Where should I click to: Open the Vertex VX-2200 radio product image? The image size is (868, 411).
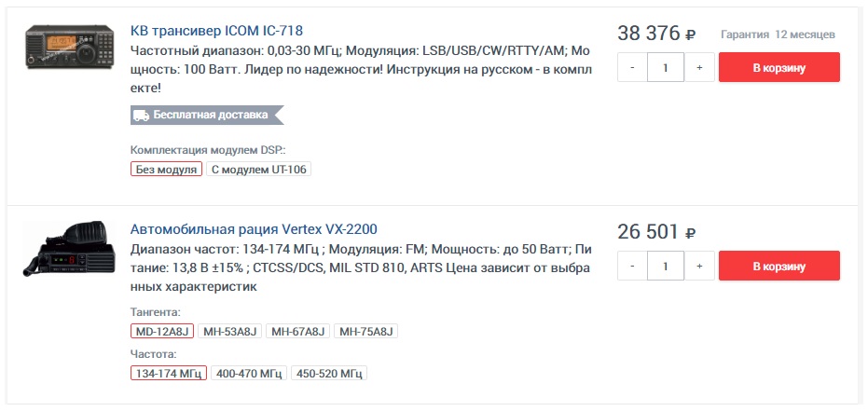click(x=69, y=249)
